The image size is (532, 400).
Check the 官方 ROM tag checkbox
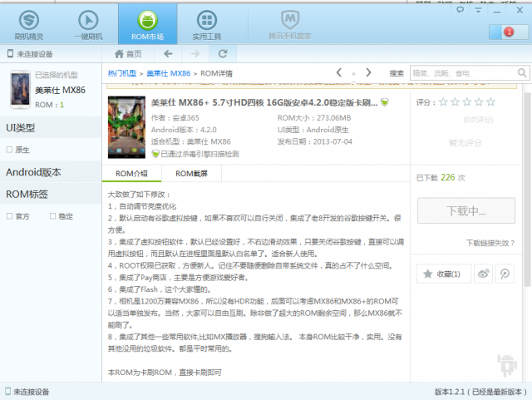pyautogui.click(x=9, y=216)
